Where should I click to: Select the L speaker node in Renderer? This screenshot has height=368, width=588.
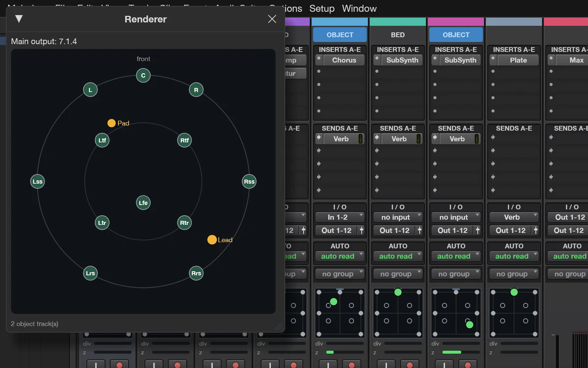click(90, 90)
